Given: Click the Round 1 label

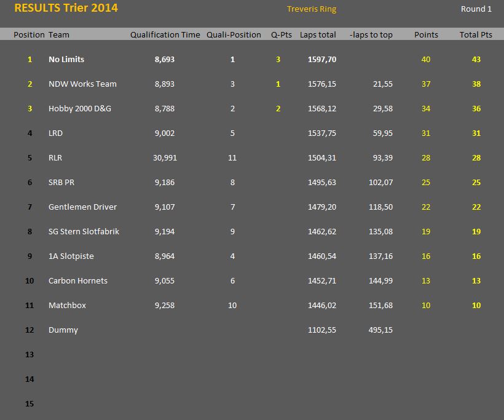Looking at the screenshot, I should click(476, 9).
